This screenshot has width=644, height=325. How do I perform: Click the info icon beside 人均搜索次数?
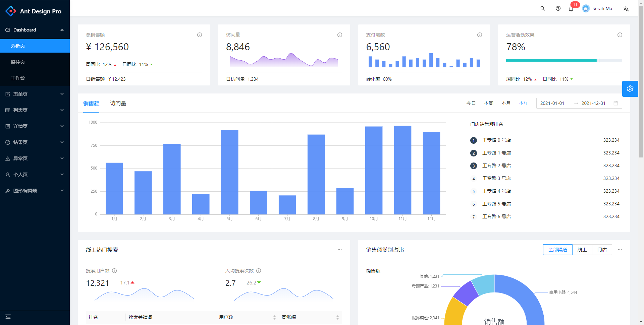point(259,271)
